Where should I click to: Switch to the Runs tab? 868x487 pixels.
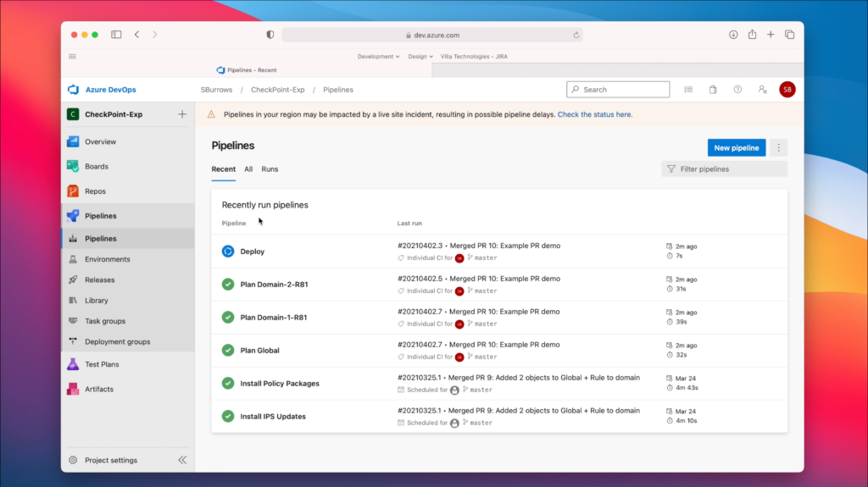(x=270, y=169)
